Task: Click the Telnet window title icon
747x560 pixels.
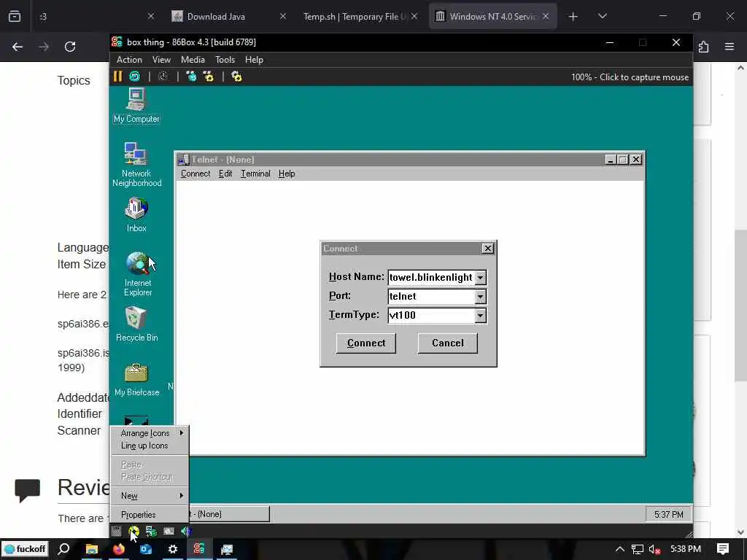Action: (x=183, y=160)
